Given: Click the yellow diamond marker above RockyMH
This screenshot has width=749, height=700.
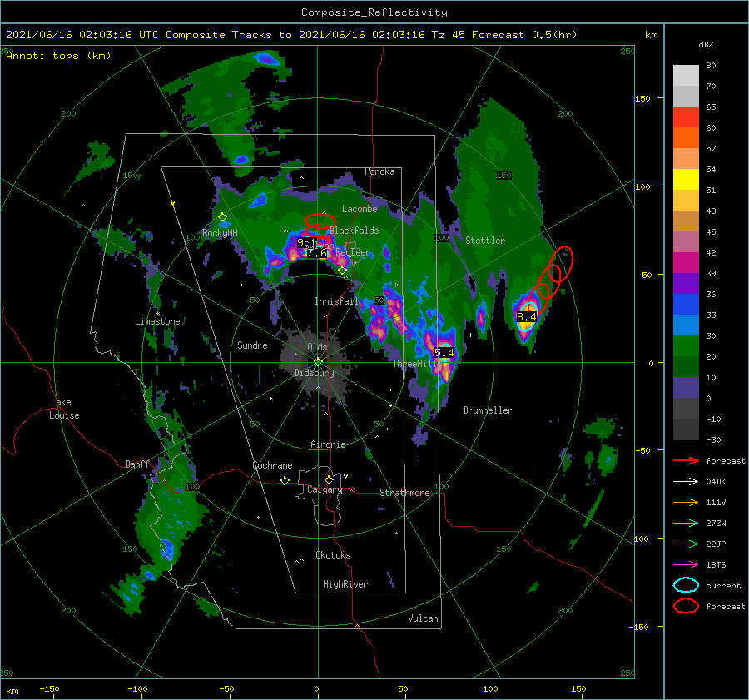Looking at the screenshot, I should 222,217.
